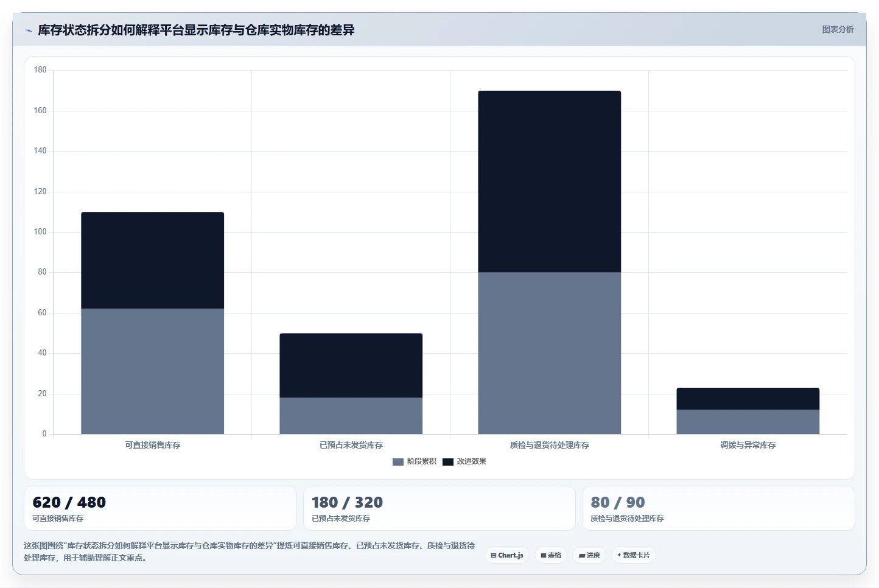Click 已预占未发货库存 caption in second data card
The height and width of the screenshot is (588, 879).
pos(341,519)
